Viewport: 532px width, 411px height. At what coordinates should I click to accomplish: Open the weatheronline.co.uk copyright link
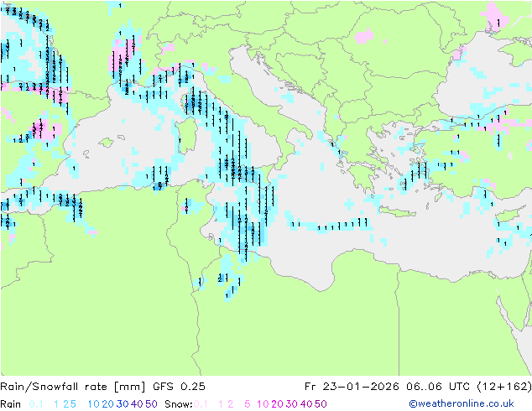[462, 403]
